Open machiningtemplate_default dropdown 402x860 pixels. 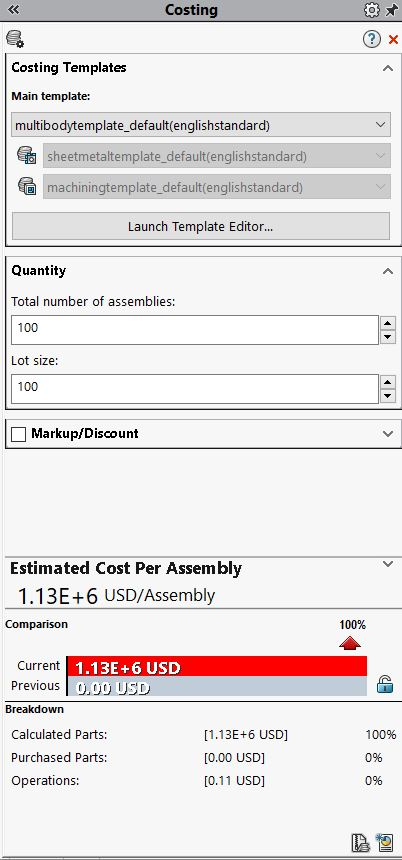[217, 187]
